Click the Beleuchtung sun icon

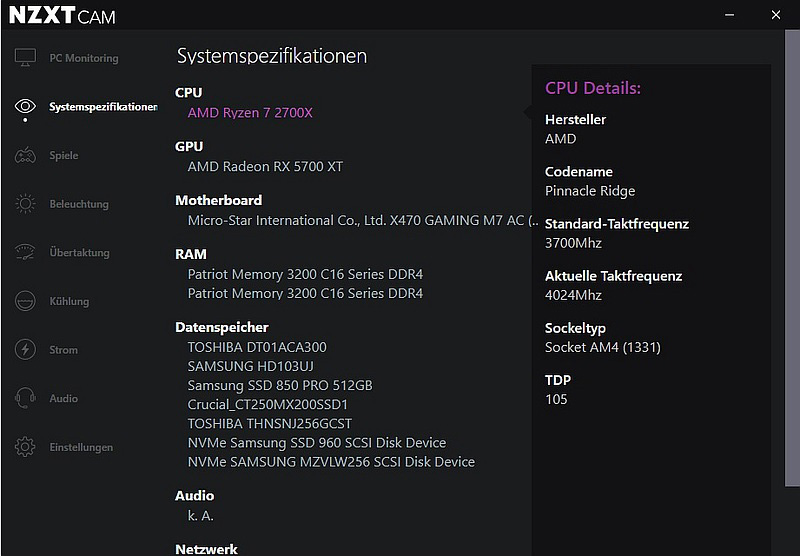pos(25,204)
